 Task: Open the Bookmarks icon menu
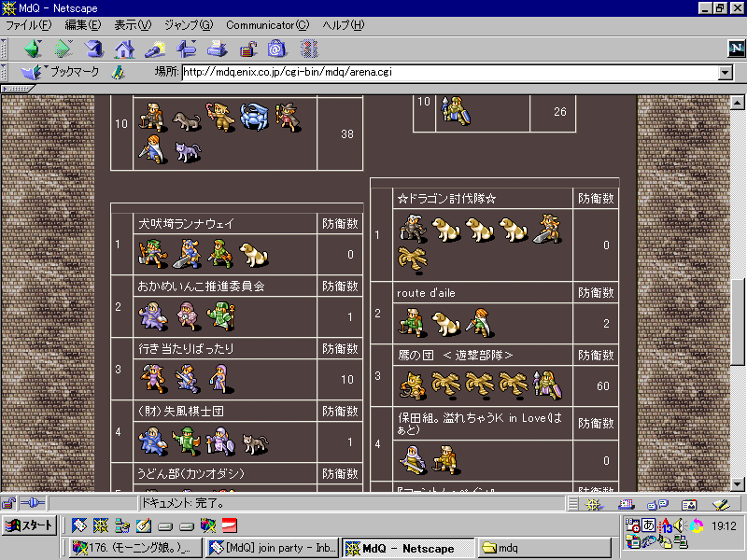pyautogui.click(x=32, y=73)
